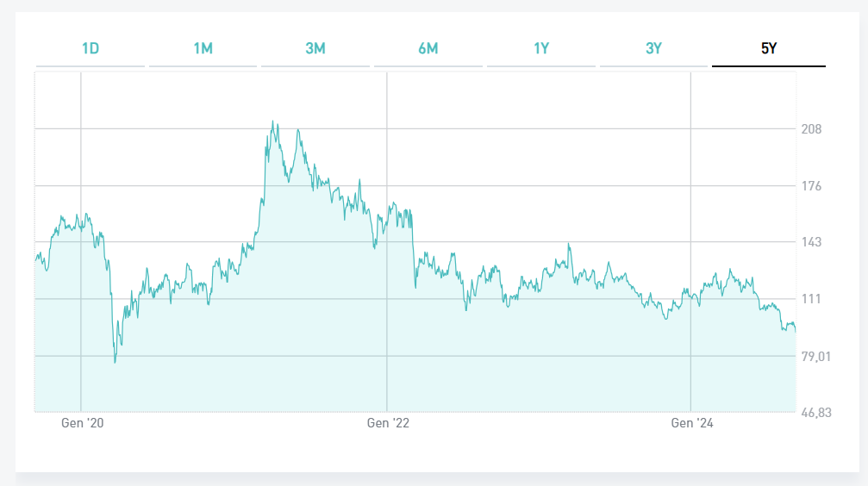
Task: Click the first point at the chart line's start
Action: coord(35,259)
